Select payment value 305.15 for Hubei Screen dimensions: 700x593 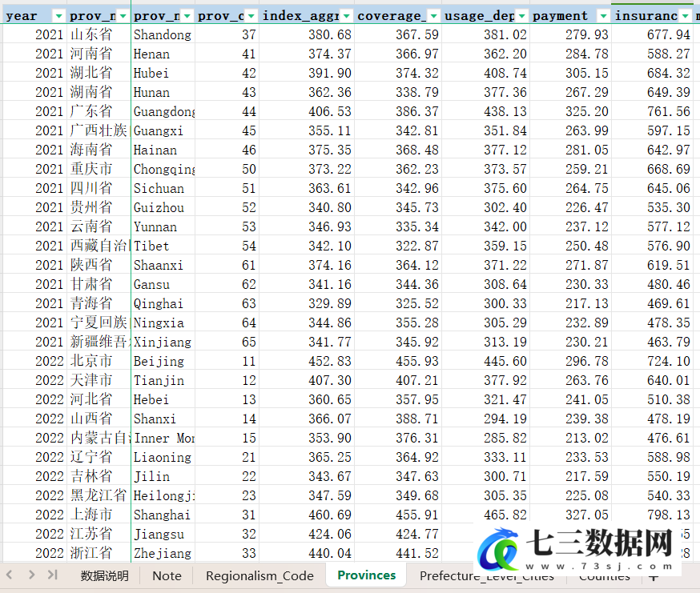570,73
